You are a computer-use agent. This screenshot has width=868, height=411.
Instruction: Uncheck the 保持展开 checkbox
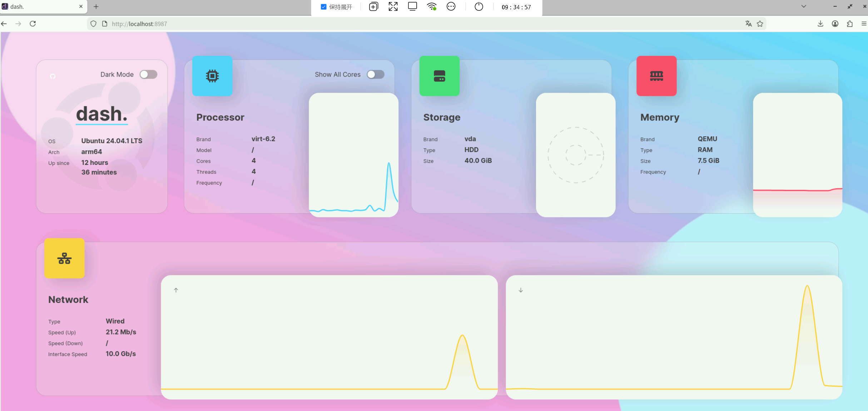(323, 7)
